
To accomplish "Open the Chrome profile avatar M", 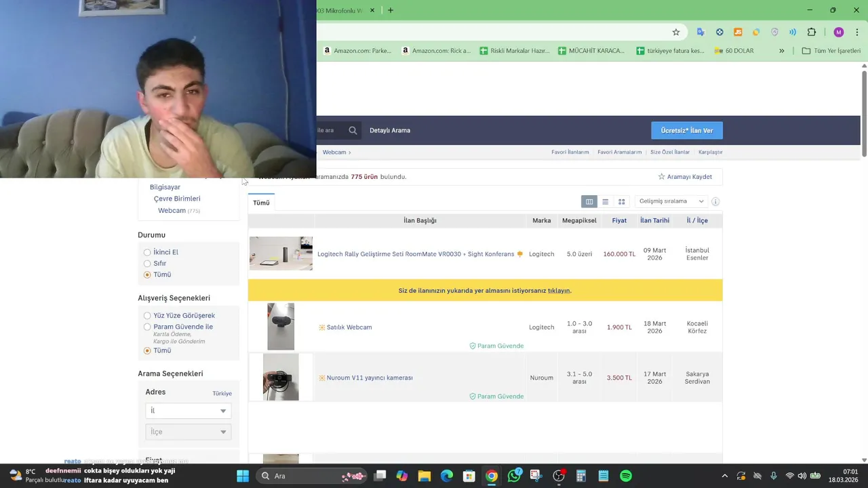I will pyautogui.click(x=839, y=32).
